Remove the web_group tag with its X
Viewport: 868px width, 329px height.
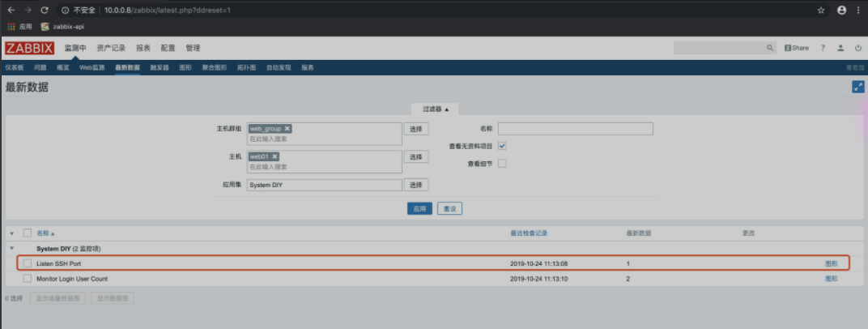tap(287, 129)
